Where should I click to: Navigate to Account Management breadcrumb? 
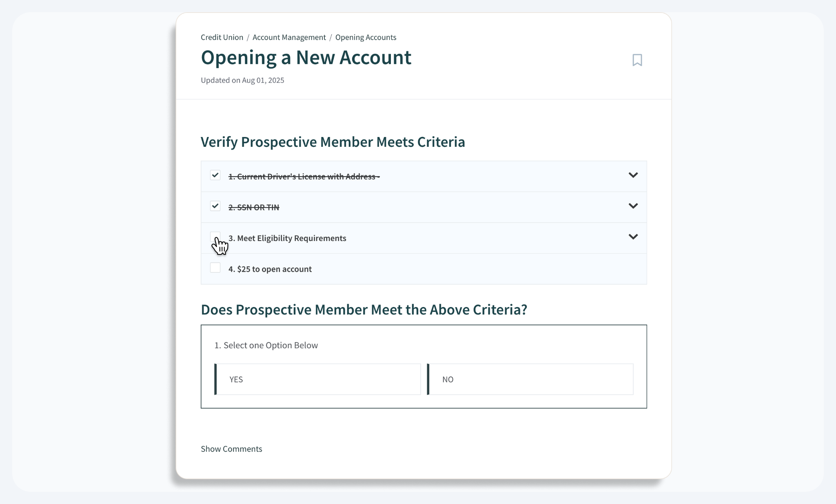[289, 38]
